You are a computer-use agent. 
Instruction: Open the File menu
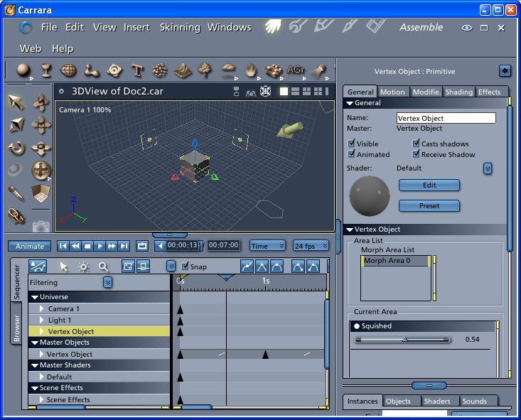tap(49, 27)
